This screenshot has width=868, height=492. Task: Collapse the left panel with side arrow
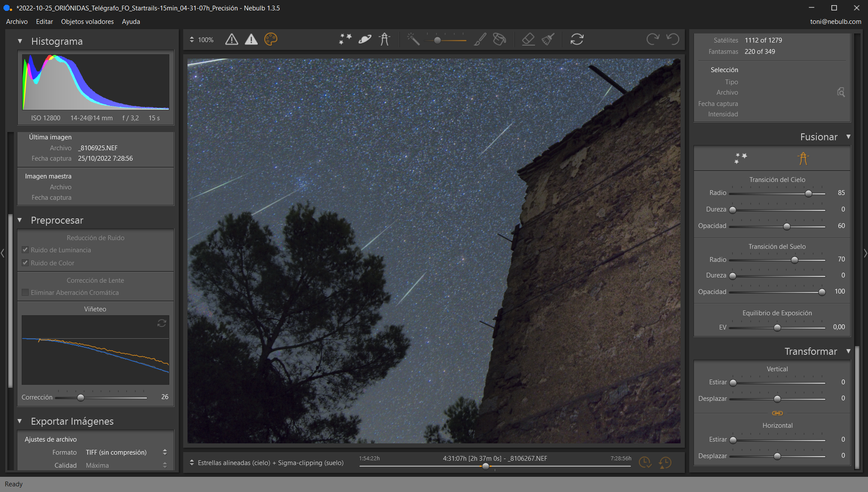pos(3,253)
